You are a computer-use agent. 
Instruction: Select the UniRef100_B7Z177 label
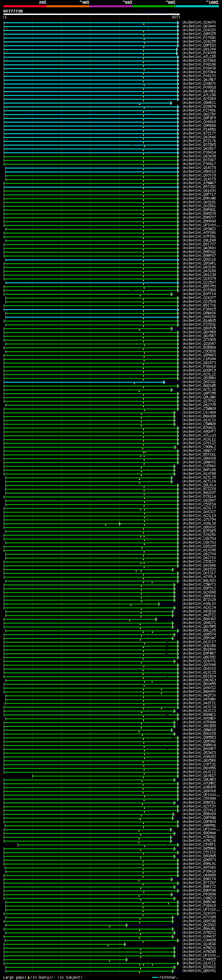click(199, 133)
